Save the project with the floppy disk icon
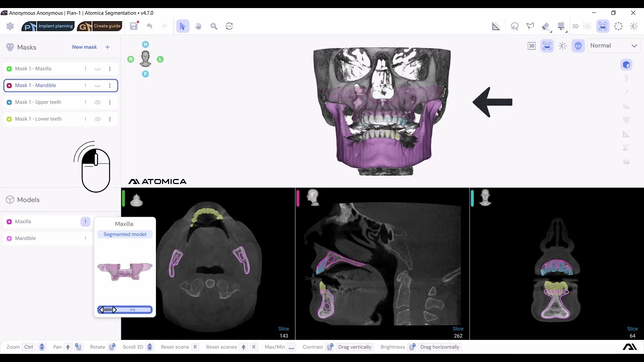The image size is (644, 362). pyautogui.click(x=134, y=26)
